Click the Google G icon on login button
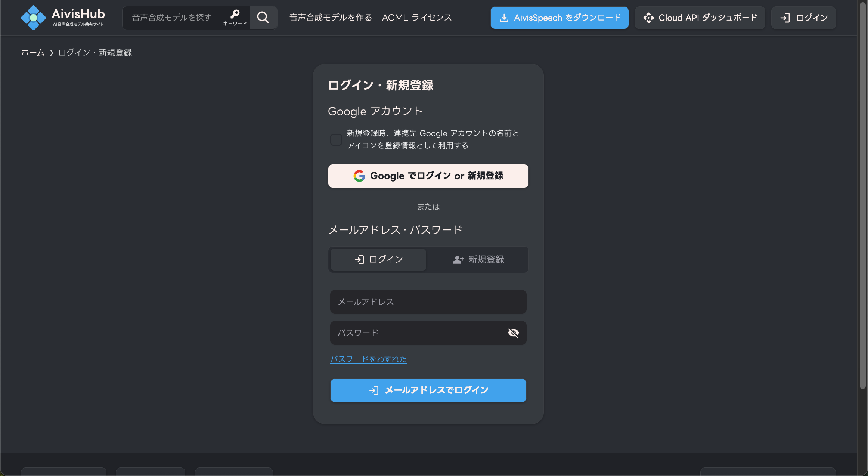Image resolution: width=868 pixels, height=476 pixels. coord(359,176)
